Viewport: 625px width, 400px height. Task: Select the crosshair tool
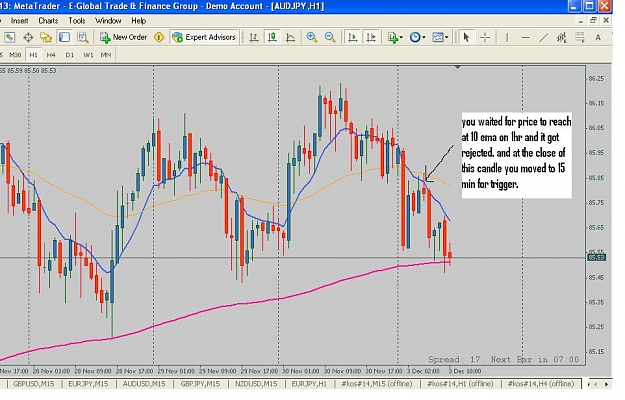pos(485,37)
